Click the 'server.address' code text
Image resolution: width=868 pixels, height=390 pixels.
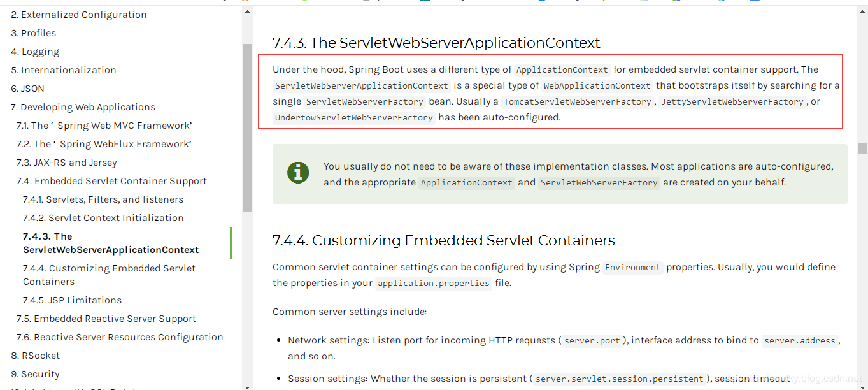pos(800,341)
